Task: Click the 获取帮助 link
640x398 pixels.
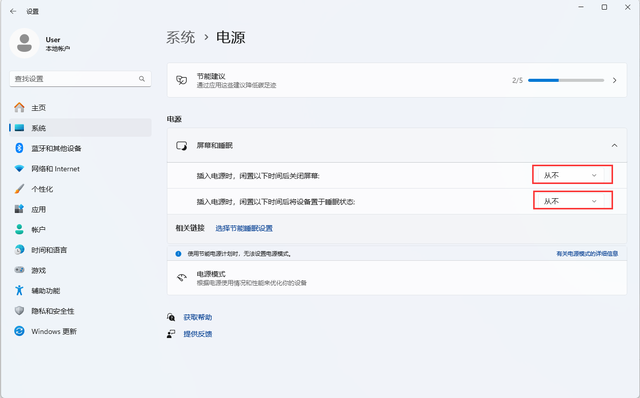Action: pos(198,317)
